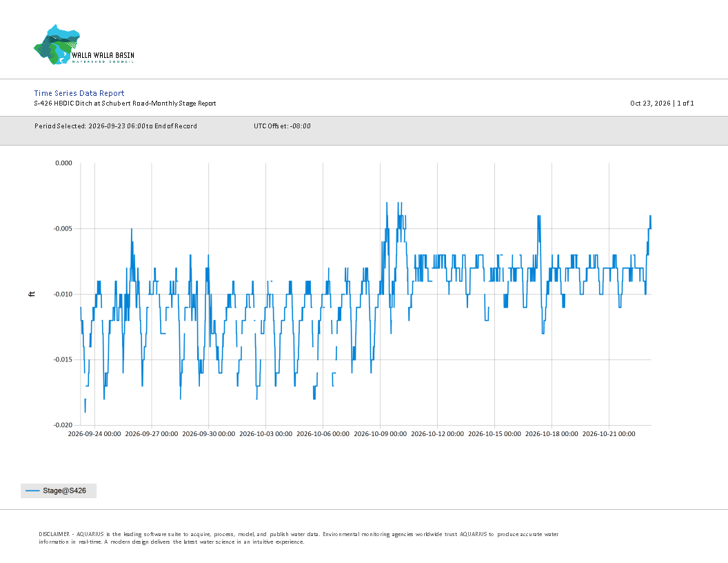Click the Oct 23, 2026 report date

coord(650,103)
